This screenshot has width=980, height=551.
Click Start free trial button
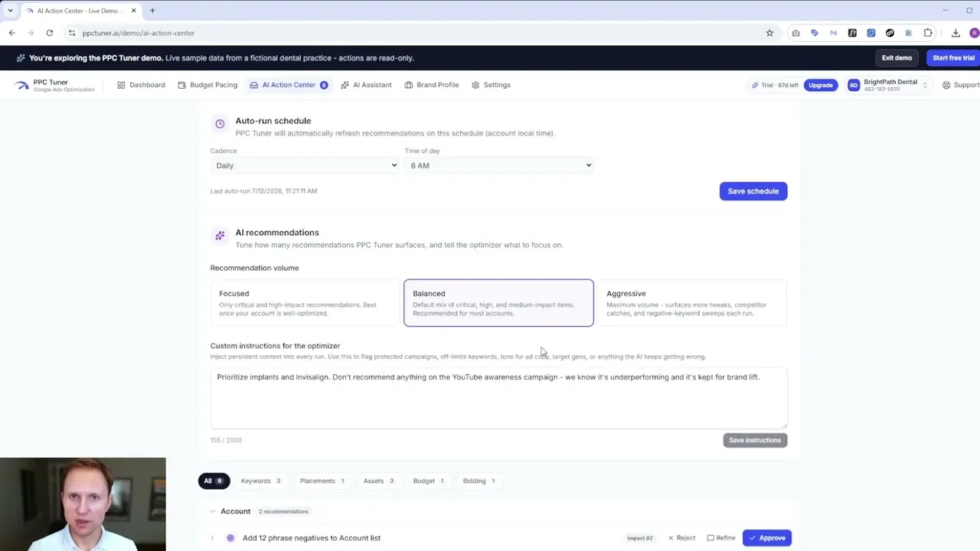pos(953,58)
